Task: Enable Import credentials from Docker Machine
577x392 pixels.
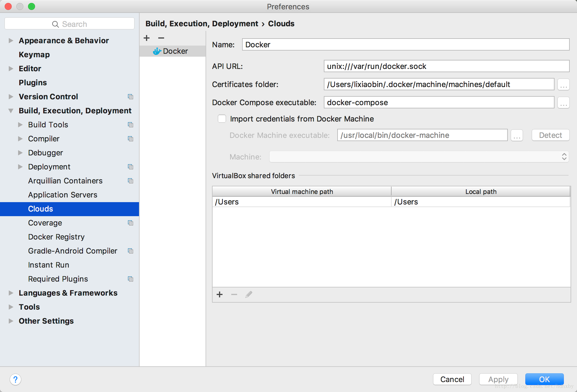Action: [x=222, y=119]
